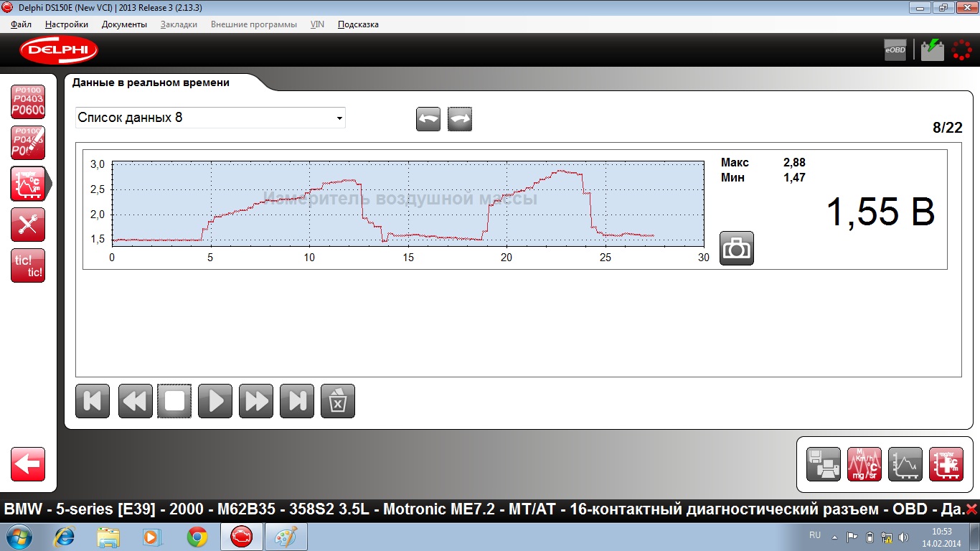The width and height of the screenshot is (980, 551).
Task: Click the Delphi logo
Action: point(59,50)
